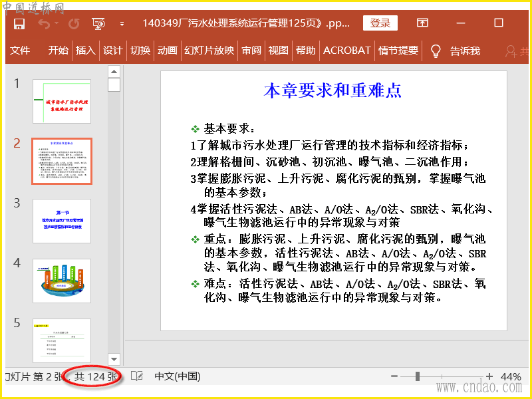Open the ACROBAT ribbon tab
Screen dimensions: 532x399
[346, 51]
